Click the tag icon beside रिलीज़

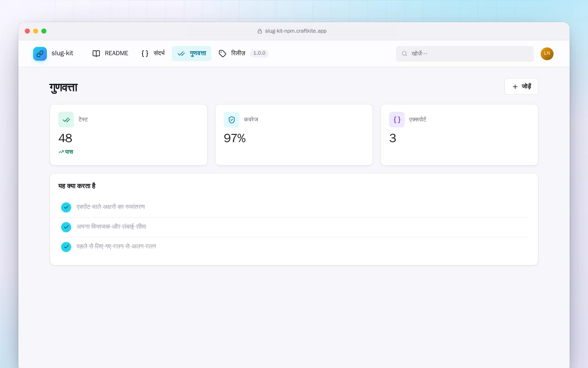point(222,53)
